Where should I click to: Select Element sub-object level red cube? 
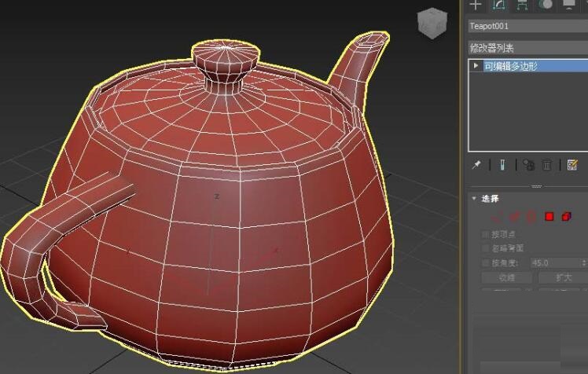pos(567,217)
